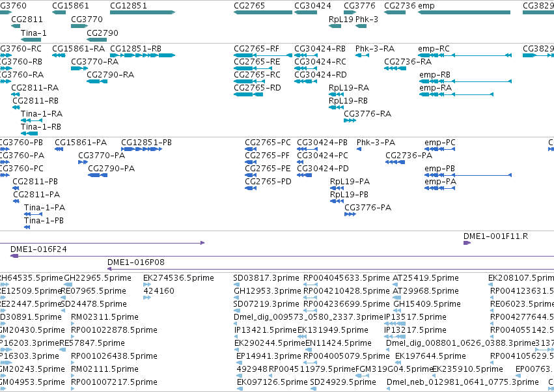The height and width of the screenshot is (392, 554).
Task: Click the emp-RC transcript label
Action: [x=434, y=48]
